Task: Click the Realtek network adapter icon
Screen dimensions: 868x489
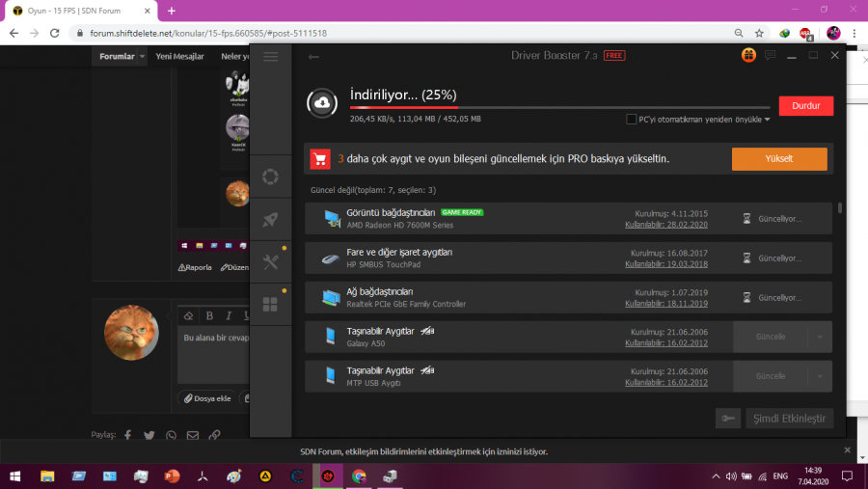Action: 331,298
